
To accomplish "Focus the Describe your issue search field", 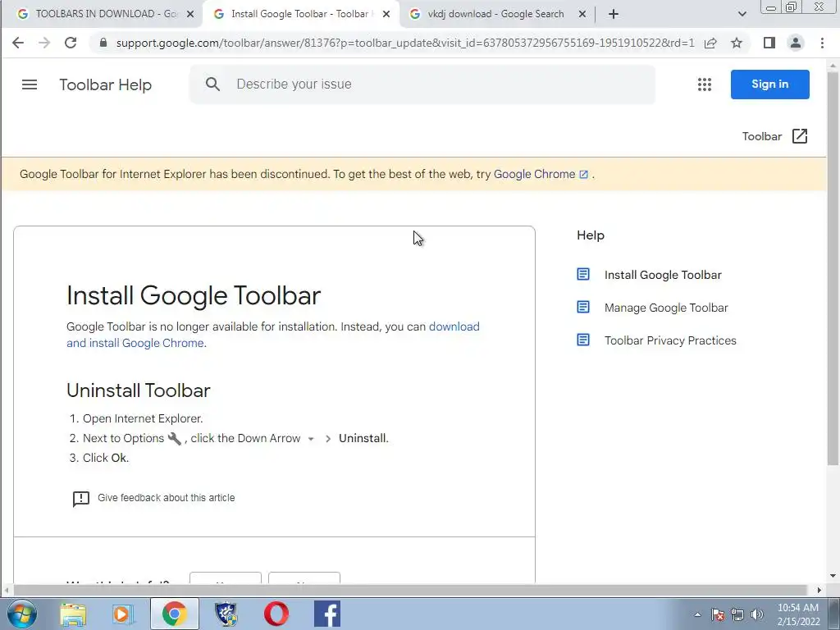I will tap(422, 84).
